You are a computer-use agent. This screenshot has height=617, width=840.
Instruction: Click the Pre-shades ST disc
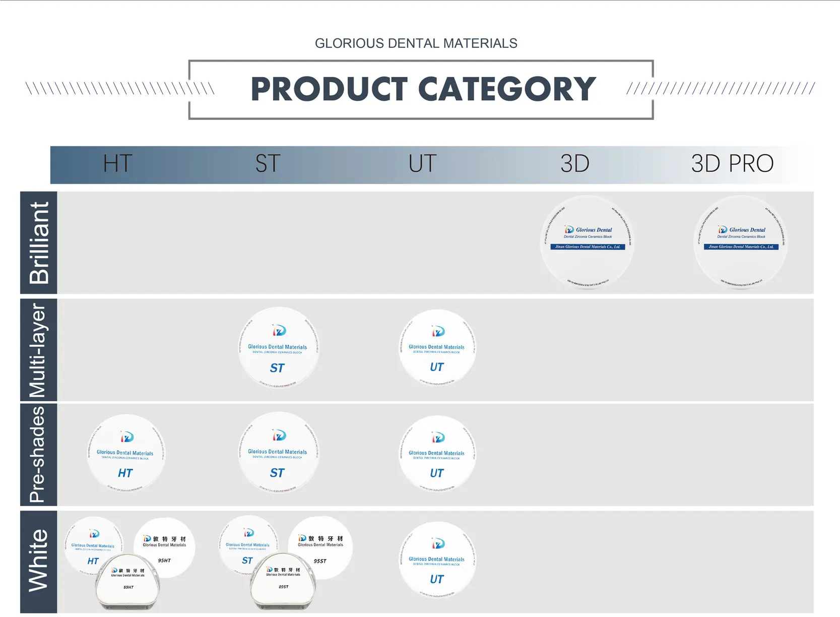(x=278, y=453)
